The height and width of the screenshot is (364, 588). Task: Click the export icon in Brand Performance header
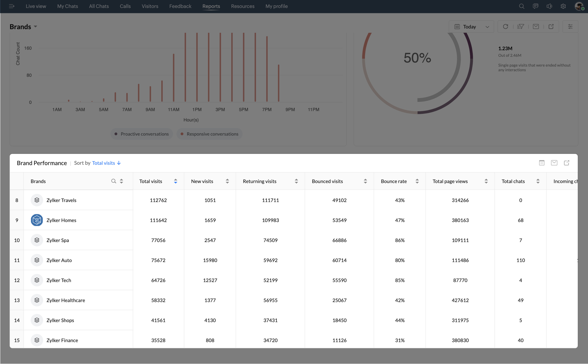click(x=567, y=163)
